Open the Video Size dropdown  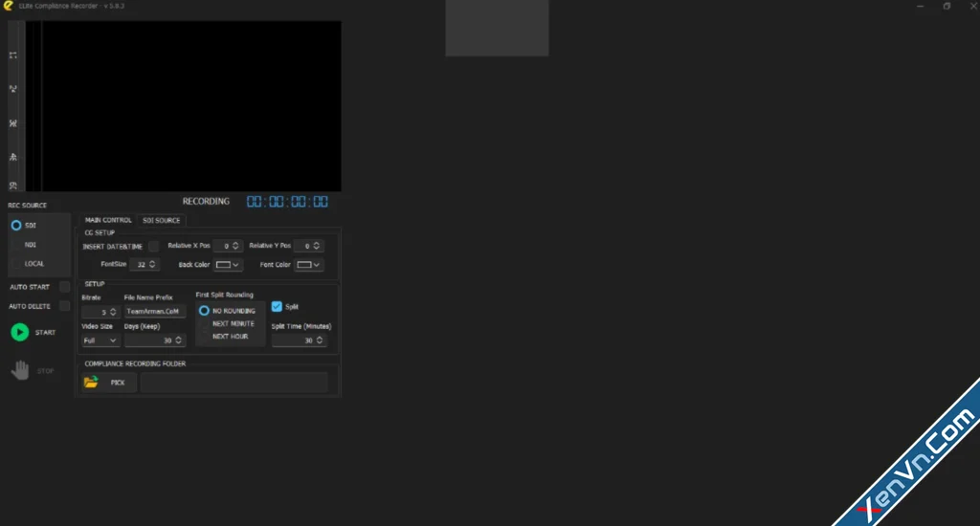coord(100,340)
